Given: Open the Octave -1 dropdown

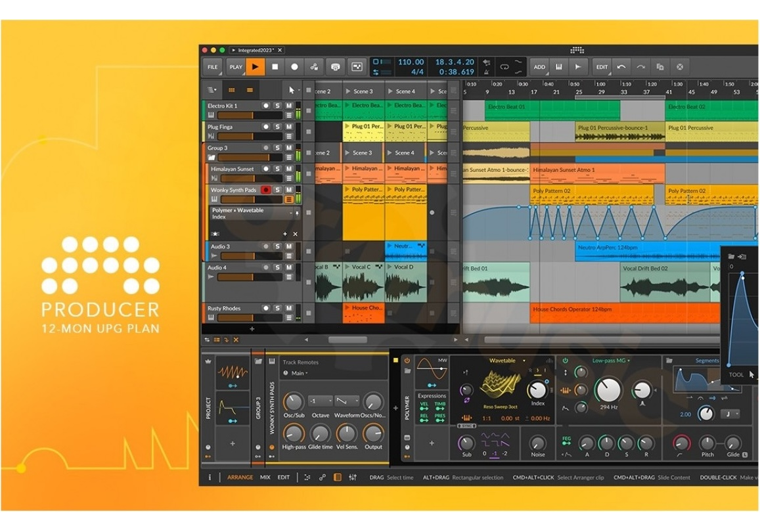Looking at the screenshot, I should (321, 401).
